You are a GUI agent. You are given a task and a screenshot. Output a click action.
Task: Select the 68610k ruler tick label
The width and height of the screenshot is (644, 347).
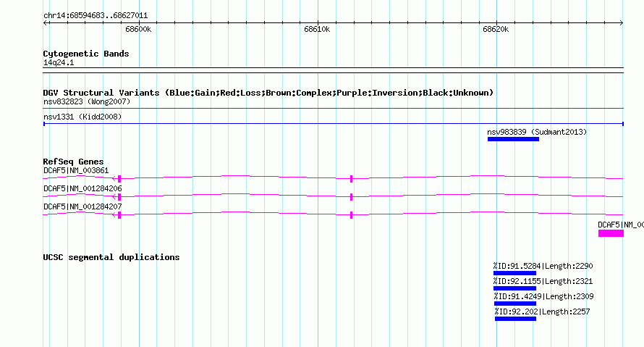(x=317, y=29)
